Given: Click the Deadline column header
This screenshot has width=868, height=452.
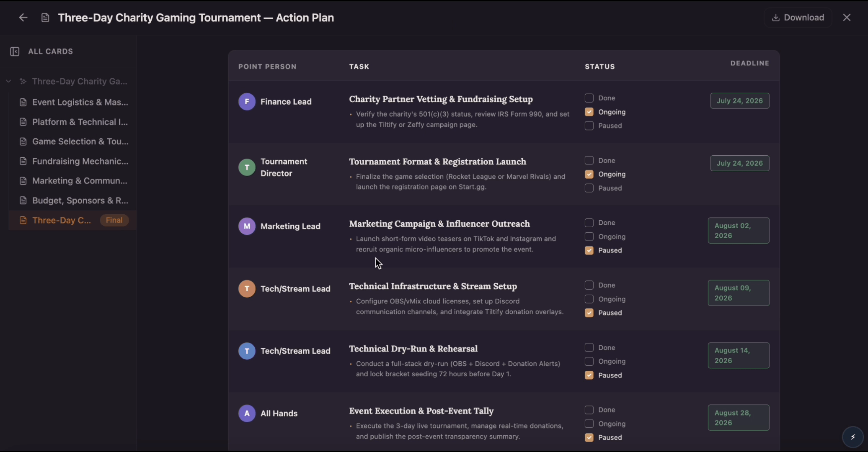Looking at the screenshot, I should point(750,63).
